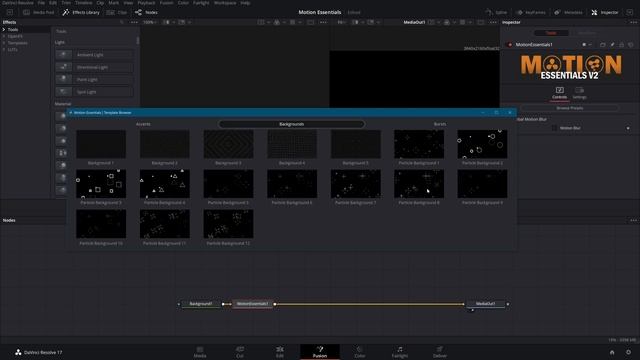Open the right viewer Fit zoom dropdown
Screen dimensions: 640x360
pyautogui.click(x=342, y=22)
